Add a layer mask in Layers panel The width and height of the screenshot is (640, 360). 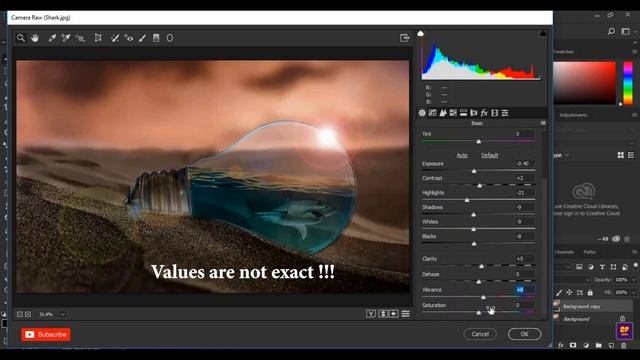(573, 345)
